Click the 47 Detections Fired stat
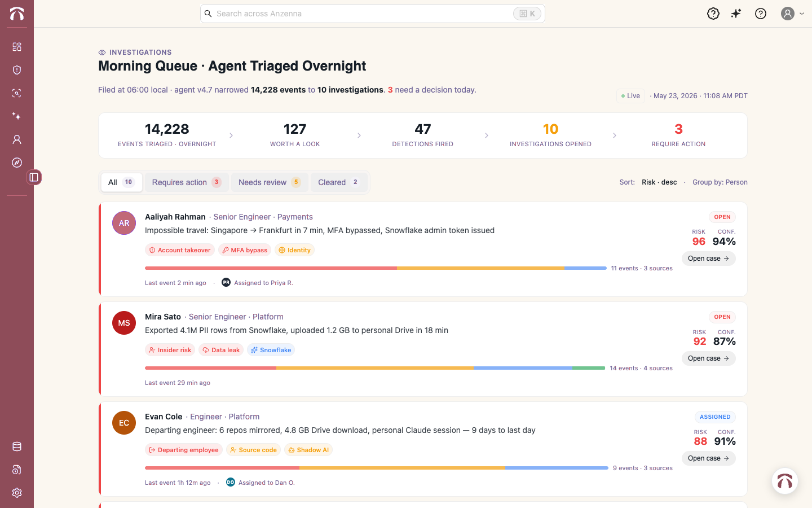812x508 pixels. pos(423,135)
